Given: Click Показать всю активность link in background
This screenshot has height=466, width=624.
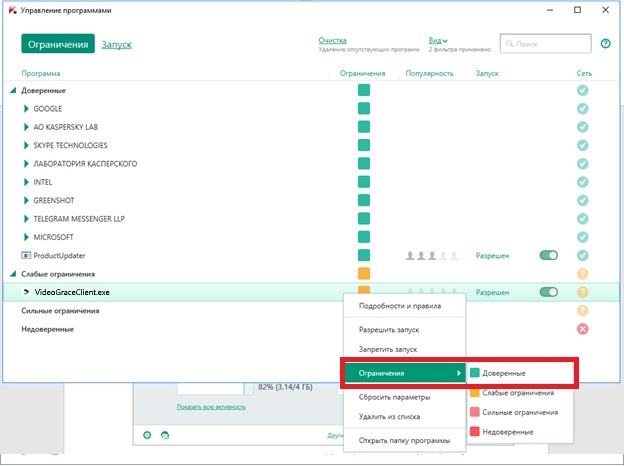Looking at the screenshot, I should (211, 407).
